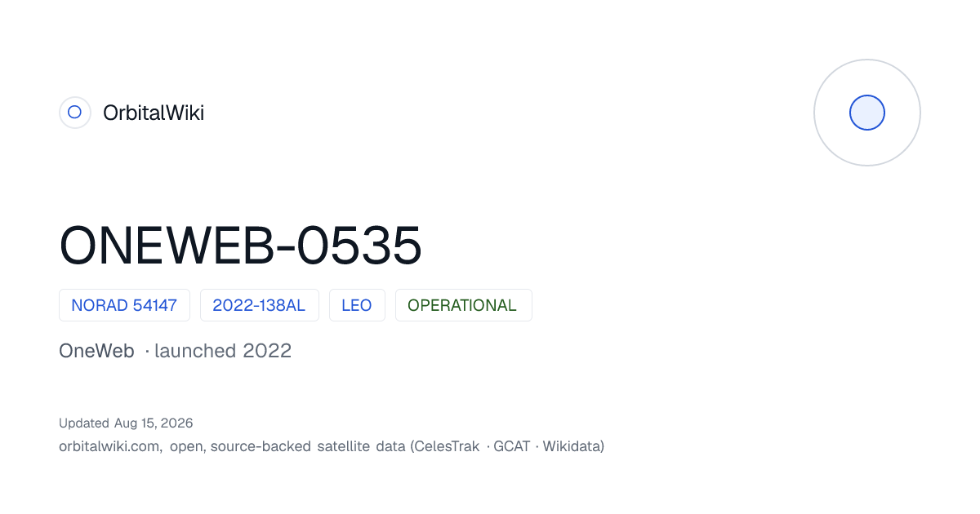Open the Wikidata source reference

click(571, 446)
